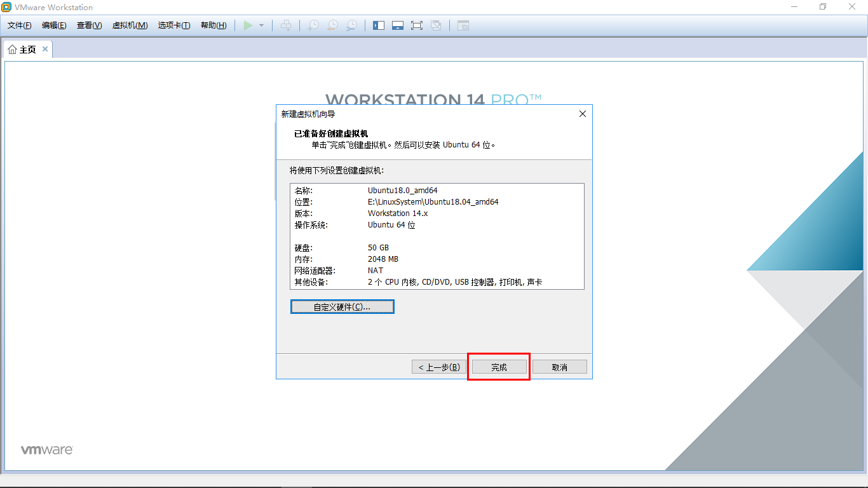Click the green power-on VM icon
Viewport: 868px width, 488px height.
pos(248,25)
